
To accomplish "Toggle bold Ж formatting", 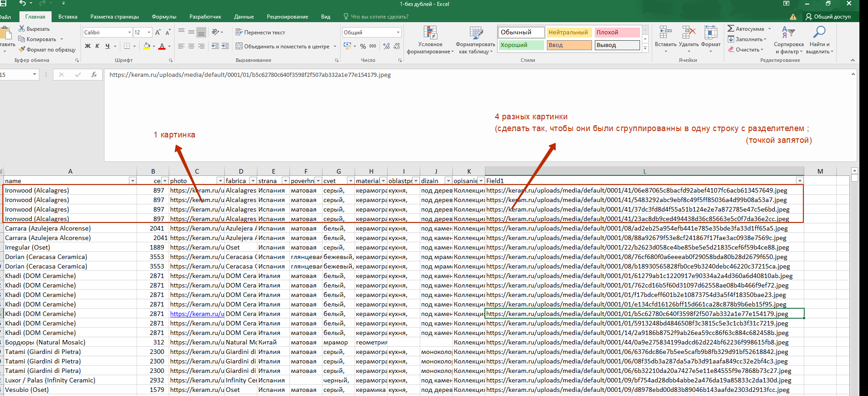I will pyautogui.click(x=88, y=46).
